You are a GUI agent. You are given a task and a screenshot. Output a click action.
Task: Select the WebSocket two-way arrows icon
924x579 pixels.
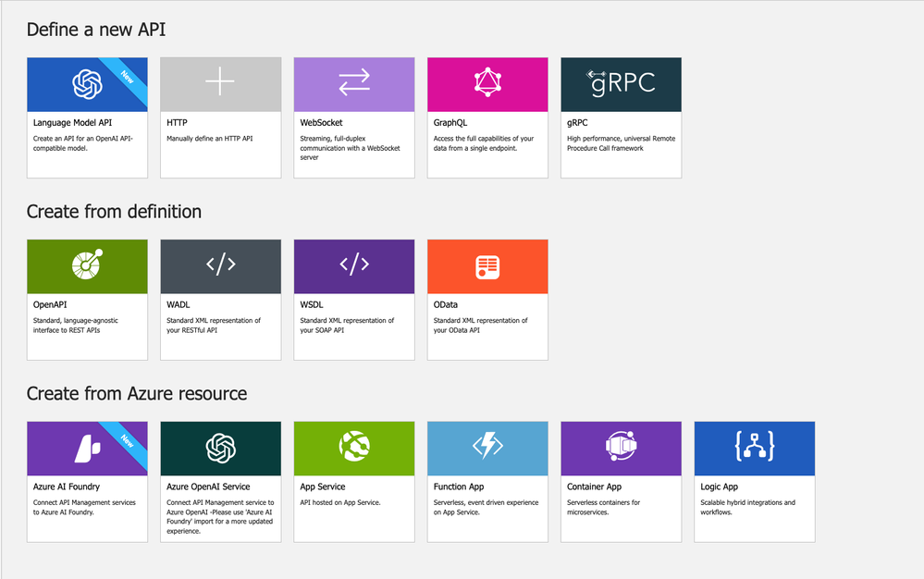coord(354,82)
